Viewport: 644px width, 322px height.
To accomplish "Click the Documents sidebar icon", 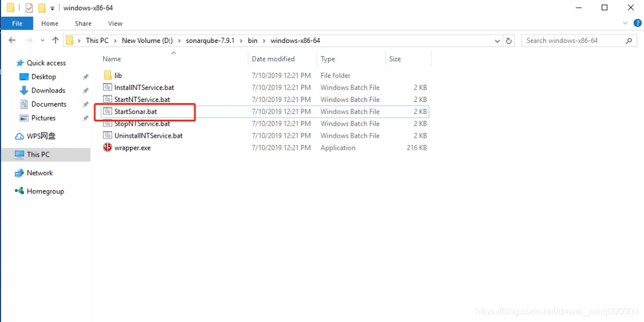I will tap(24, 104).
